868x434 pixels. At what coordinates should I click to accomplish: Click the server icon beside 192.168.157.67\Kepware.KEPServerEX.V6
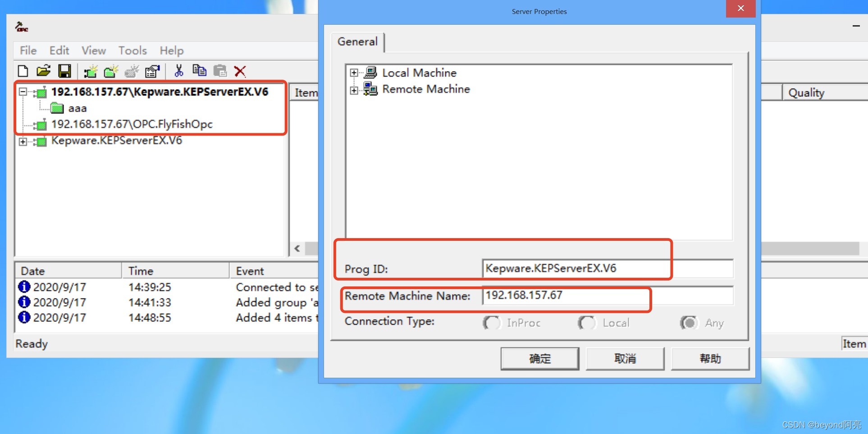pyautogui.click(x=40, y=92)
